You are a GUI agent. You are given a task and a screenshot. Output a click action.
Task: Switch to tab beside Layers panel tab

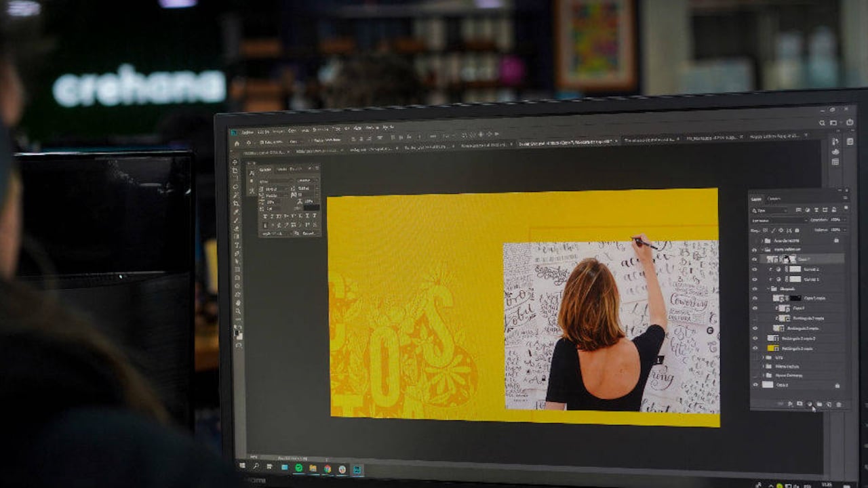(774, 199)
